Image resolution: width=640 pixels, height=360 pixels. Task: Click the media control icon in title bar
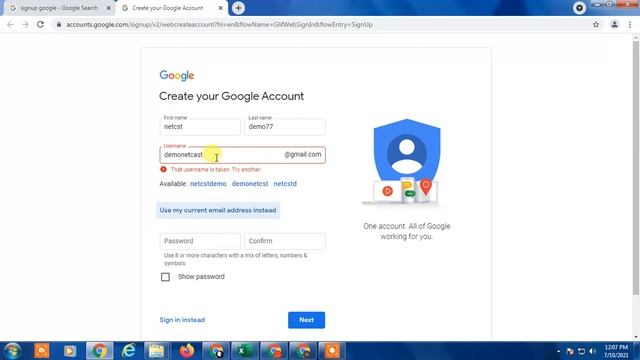pyautogui.click(x=579, y=8)
